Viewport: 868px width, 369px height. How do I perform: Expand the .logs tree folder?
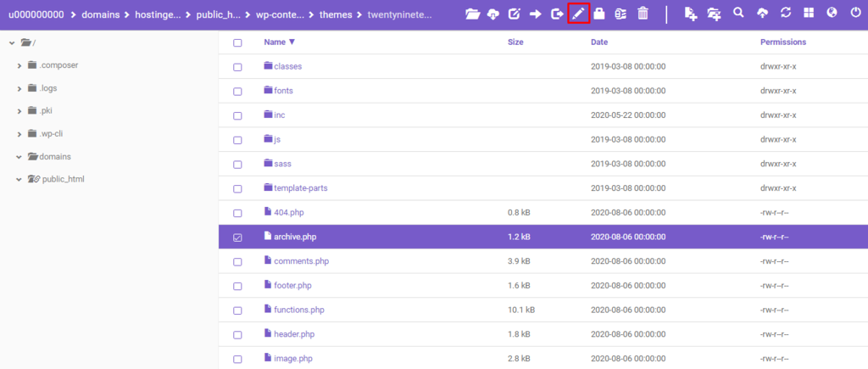[x=19, y=89]
